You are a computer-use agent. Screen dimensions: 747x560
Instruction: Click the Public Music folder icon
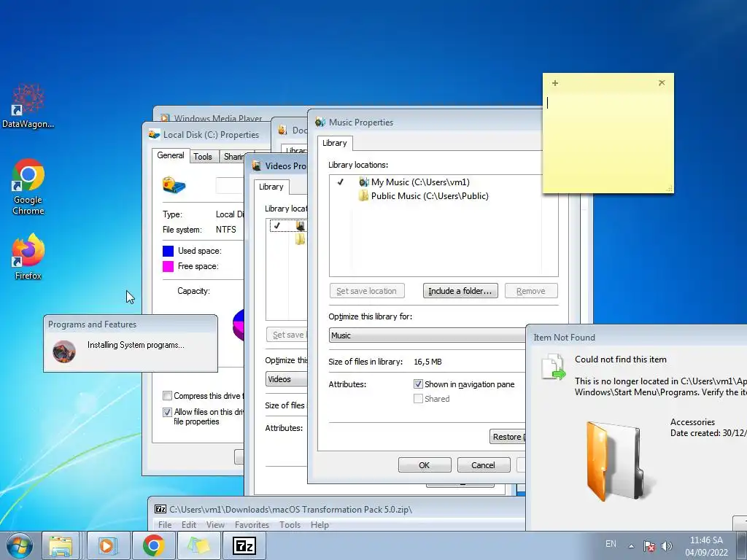(x=363, y=195)
